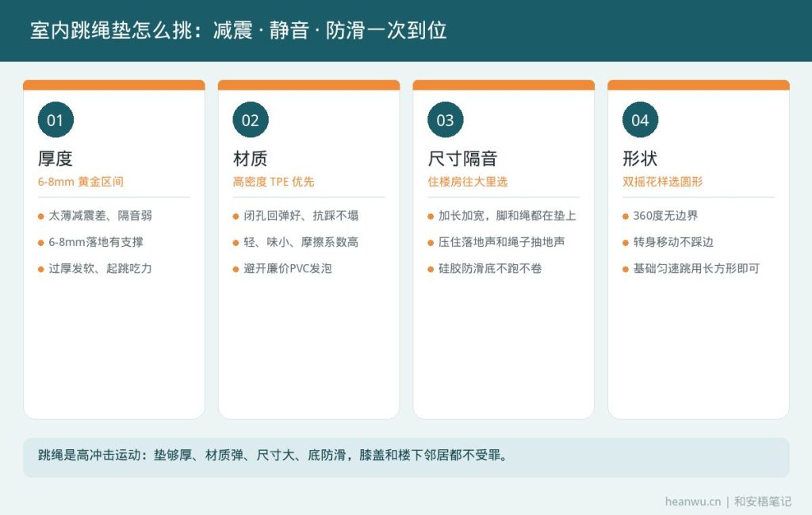
Task: Click bullet 压住落地声和绳子抽地声
Action: [x=501, y=242]
